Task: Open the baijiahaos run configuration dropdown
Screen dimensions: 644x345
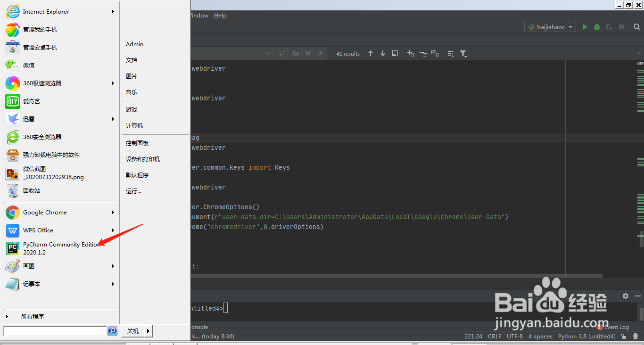Action: 550,27
